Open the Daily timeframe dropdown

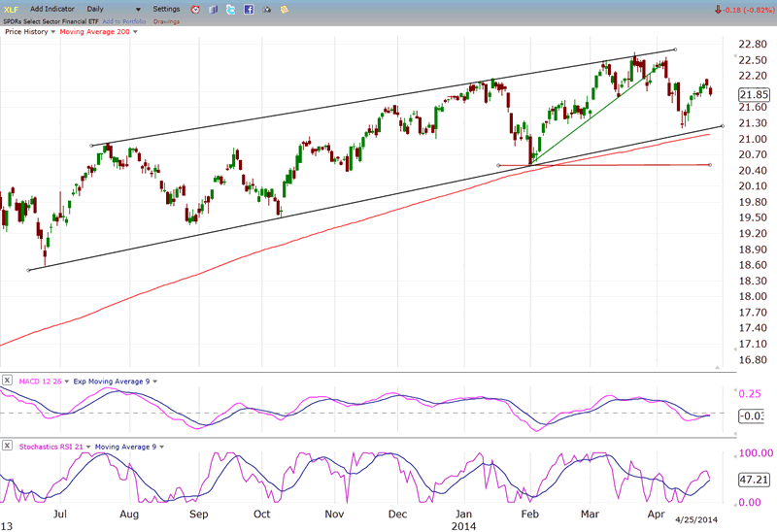(x=114, y=9)
